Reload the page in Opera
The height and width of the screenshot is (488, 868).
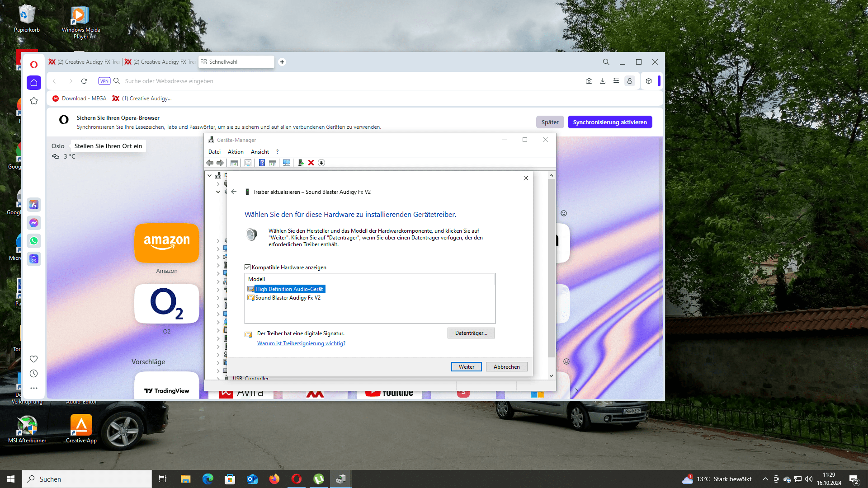[84, 81]
